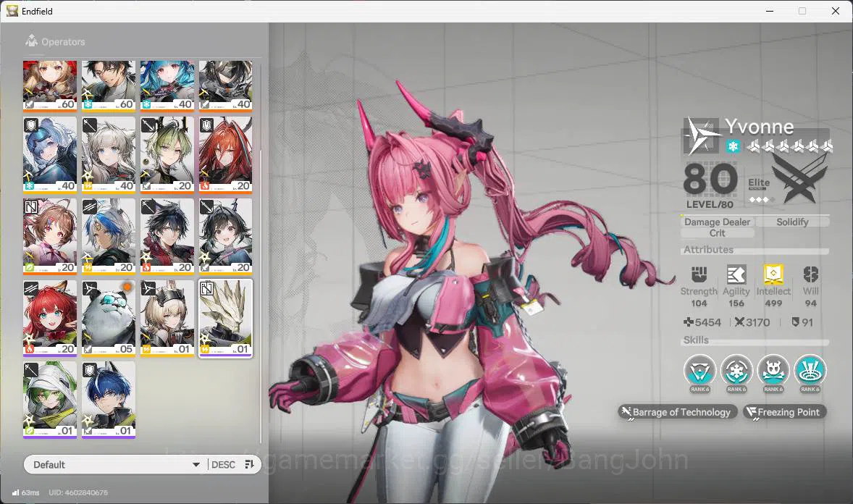This screenshot has width=853, height=504.
Task: Select the blonde operator with black headgear, level 01
Action: tap(167, 318)
